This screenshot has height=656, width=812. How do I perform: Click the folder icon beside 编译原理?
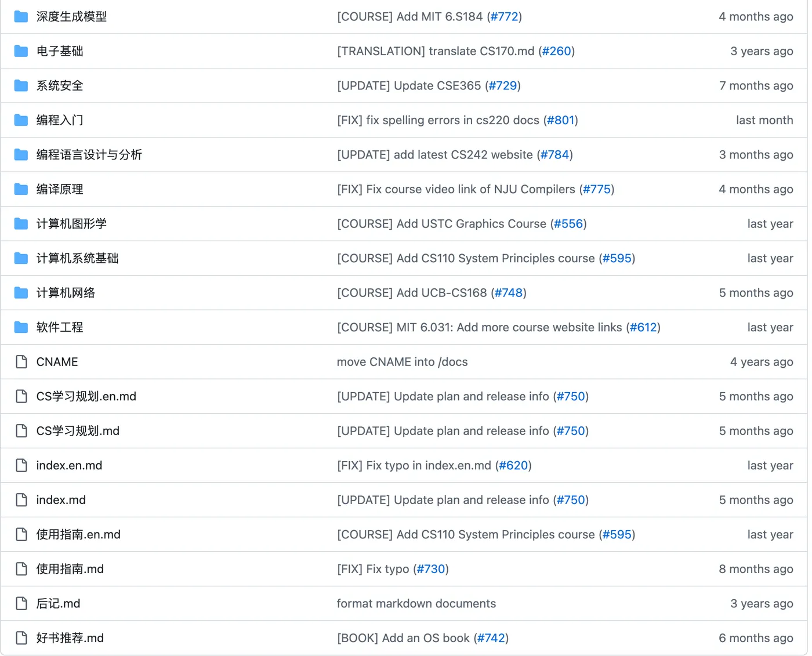coord(21,189)
